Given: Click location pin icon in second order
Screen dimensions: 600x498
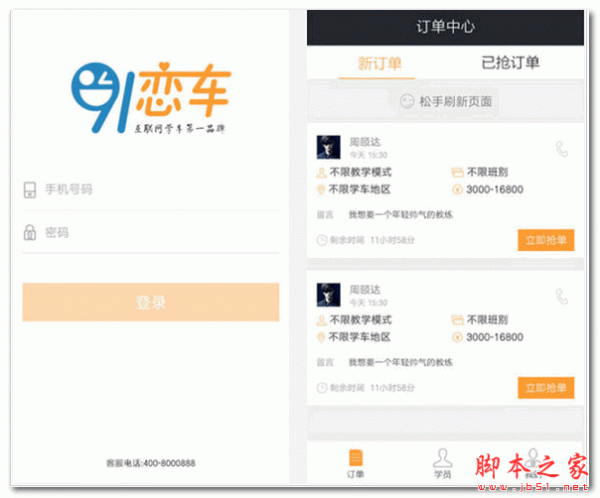Looking at the screenshot, I should pyautogui.click(x=321, y=338).
